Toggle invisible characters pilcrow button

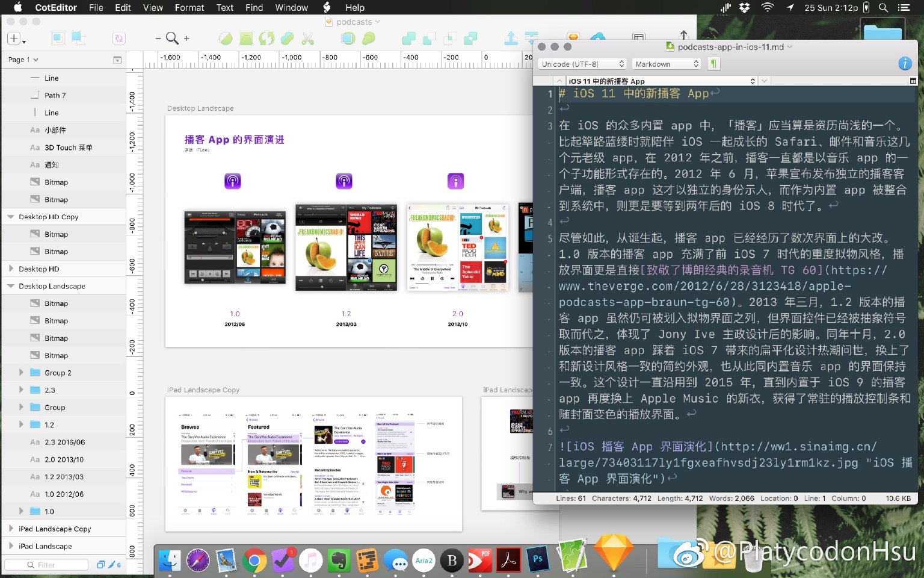(x=713, y=64)
